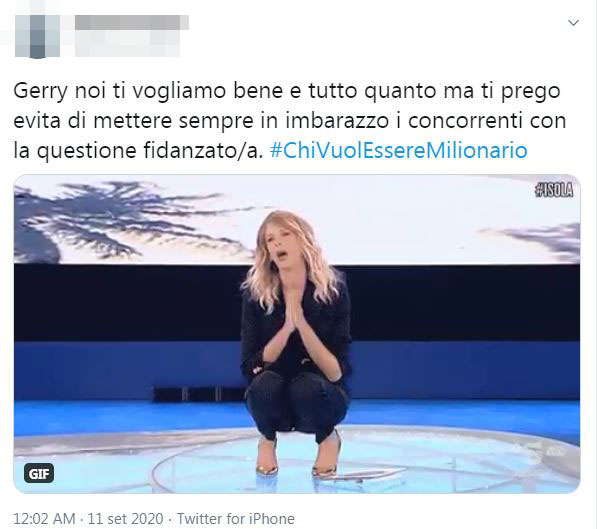Open the tweet options chevron menu

[573, 23]
